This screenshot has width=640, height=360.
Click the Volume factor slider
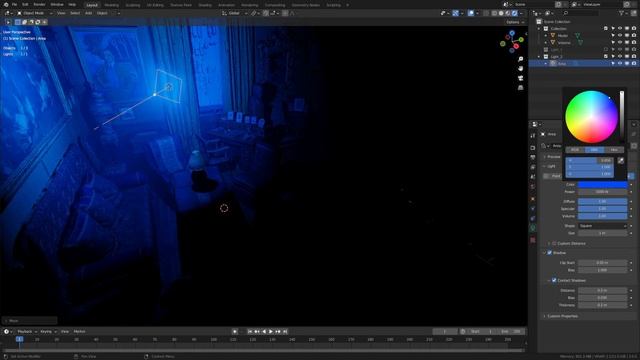coord(602,216)
